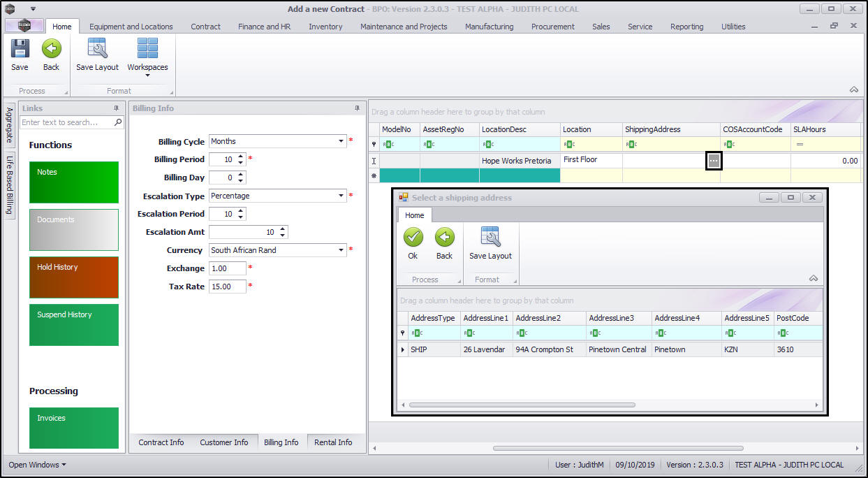Increase Escalation Period with up spinner
The height and width of the screenshot is (478, 868).
point(241,211)
